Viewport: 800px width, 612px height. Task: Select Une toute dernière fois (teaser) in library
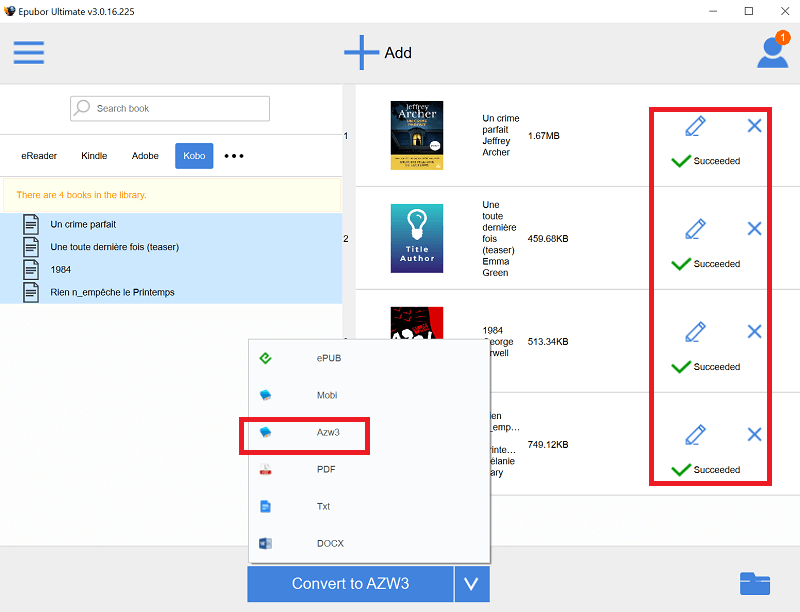tap(171, 247)
